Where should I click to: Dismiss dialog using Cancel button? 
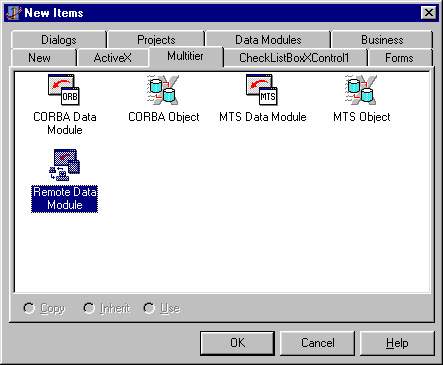317,343
